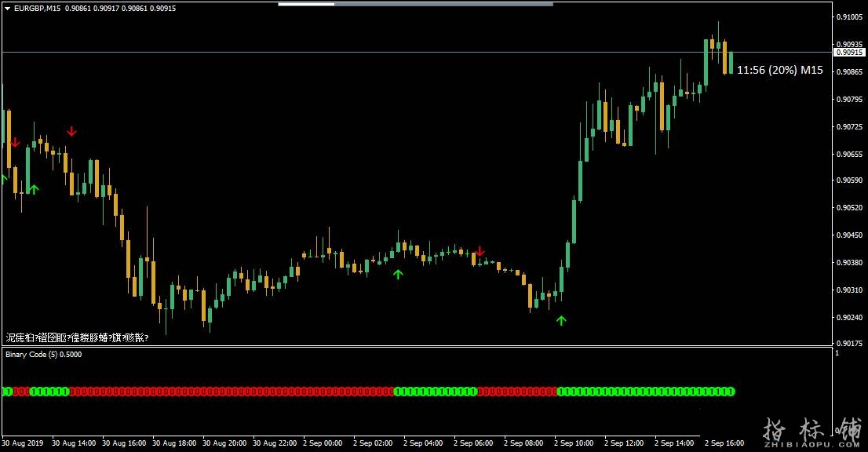Click the 30 Aug 20:00 time label
Screen dimensions: 868x452
(x=224, y=443)
